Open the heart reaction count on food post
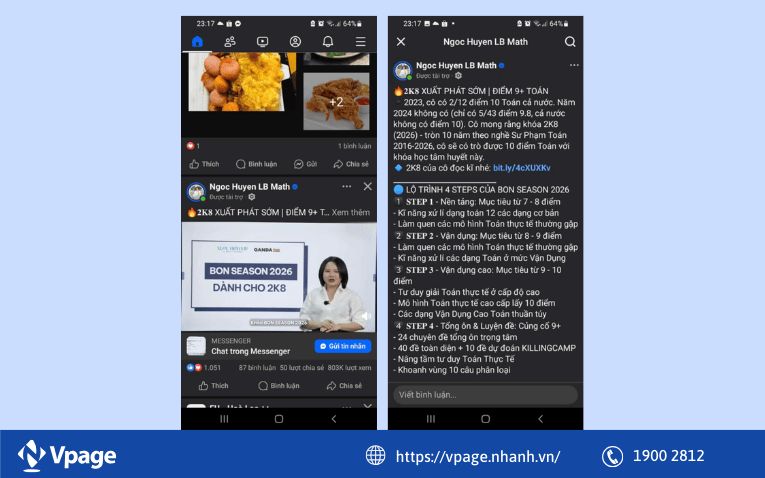This screenshot has height=478, width=765. [x=193, y=146]
